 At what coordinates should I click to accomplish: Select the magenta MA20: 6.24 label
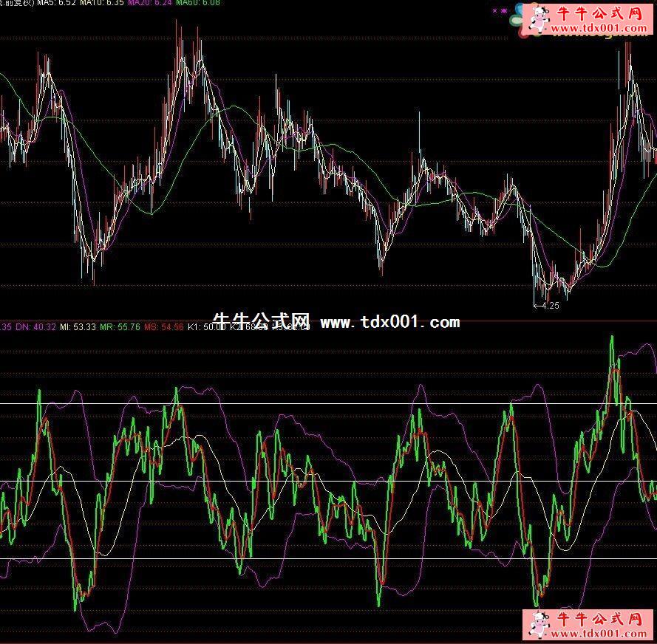pyautogui.click(x=150, y=4)
